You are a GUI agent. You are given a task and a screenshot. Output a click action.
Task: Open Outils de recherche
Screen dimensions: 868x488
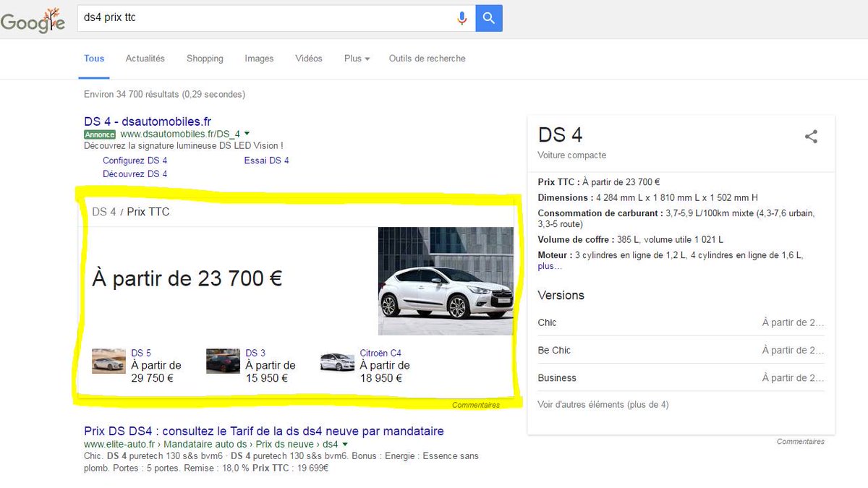click(x=427, y=59)
